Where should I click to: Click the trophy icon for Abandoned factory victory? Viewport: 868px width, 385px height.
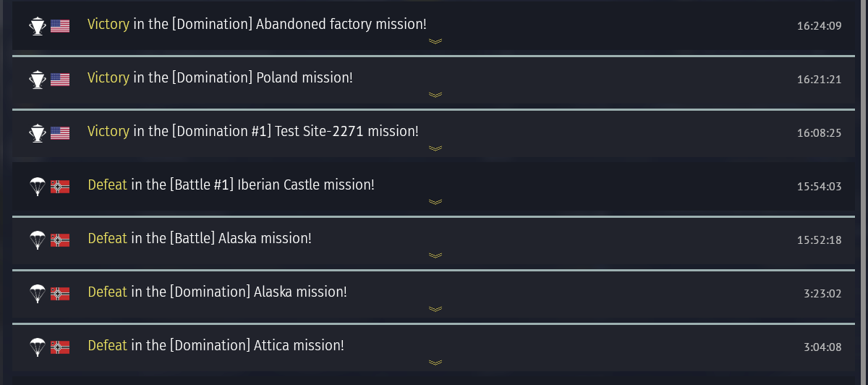point(37,26)
